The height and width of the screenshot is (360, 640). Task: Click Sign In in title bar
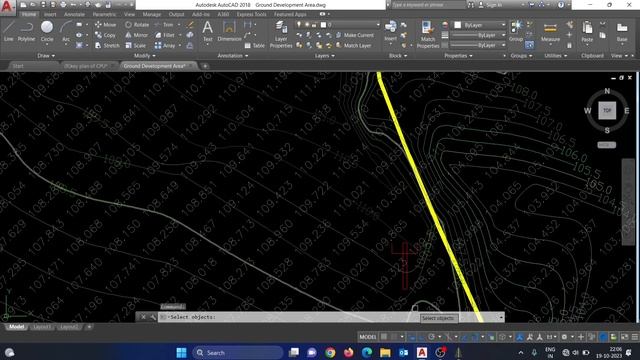click(490, 5)
